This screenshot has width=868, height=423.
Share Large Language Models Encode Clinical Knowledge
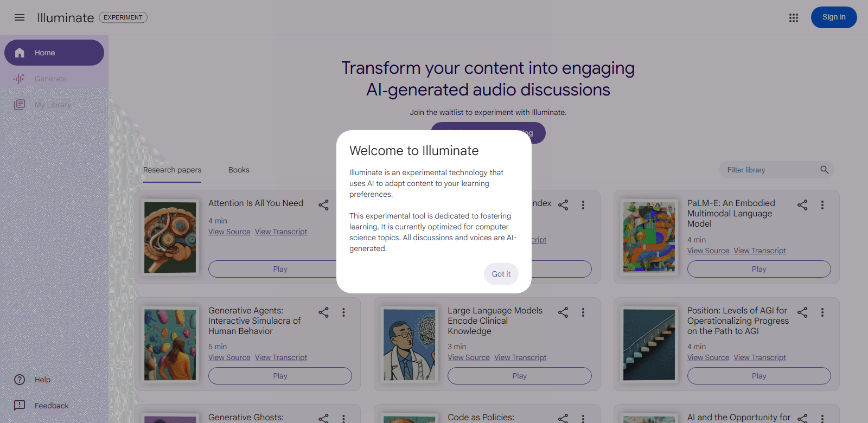(x=563, y=312)
